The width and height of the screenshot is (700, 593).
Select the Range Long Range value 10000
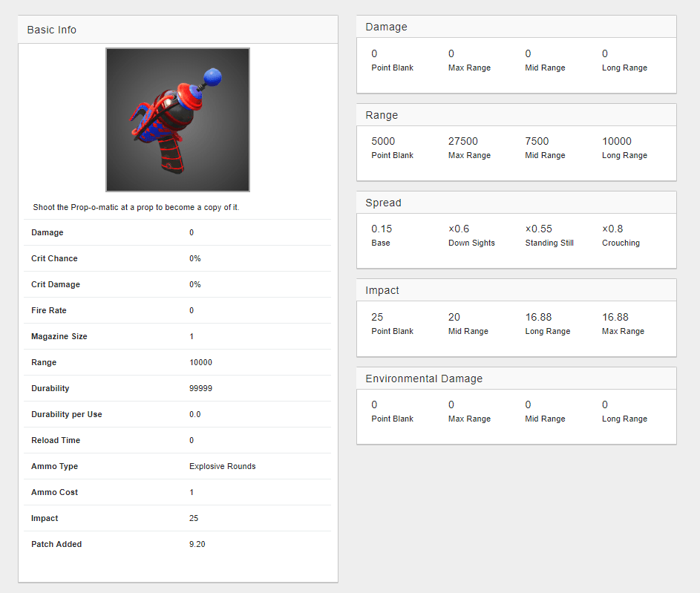(617, 141)
